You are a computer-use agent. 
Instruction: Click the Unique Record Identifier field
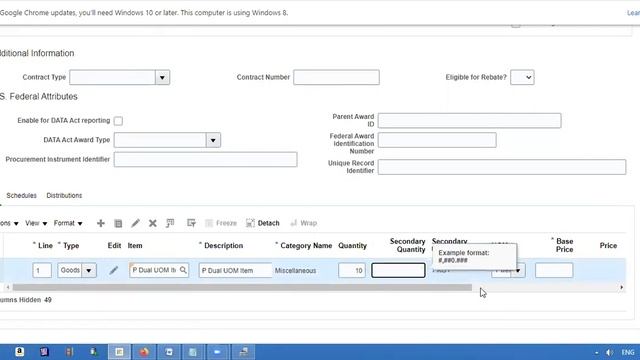(502, 167)
